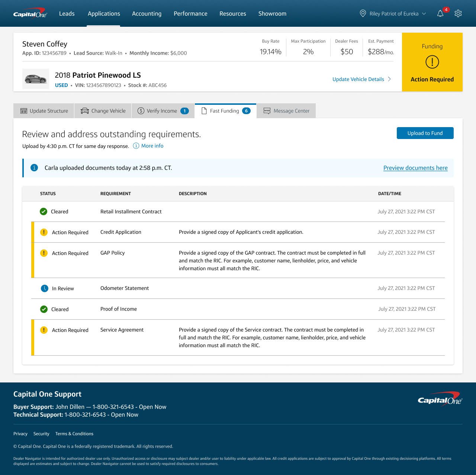Open the Showroom menu

tap(272, 13)
